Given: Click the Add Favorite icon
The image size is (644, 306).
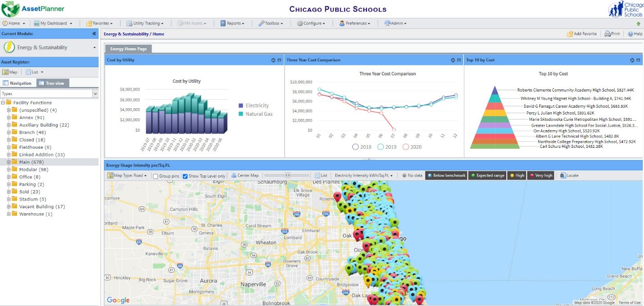Looking at the screenshot, I should 571,34.
